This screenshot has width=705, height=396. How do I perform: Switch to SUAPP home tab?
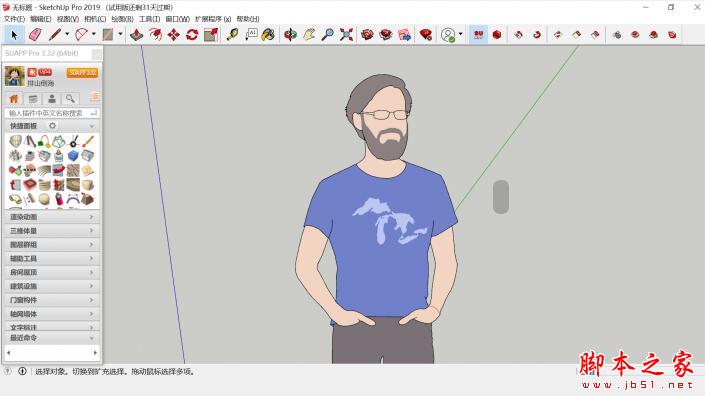coord(14,99)
